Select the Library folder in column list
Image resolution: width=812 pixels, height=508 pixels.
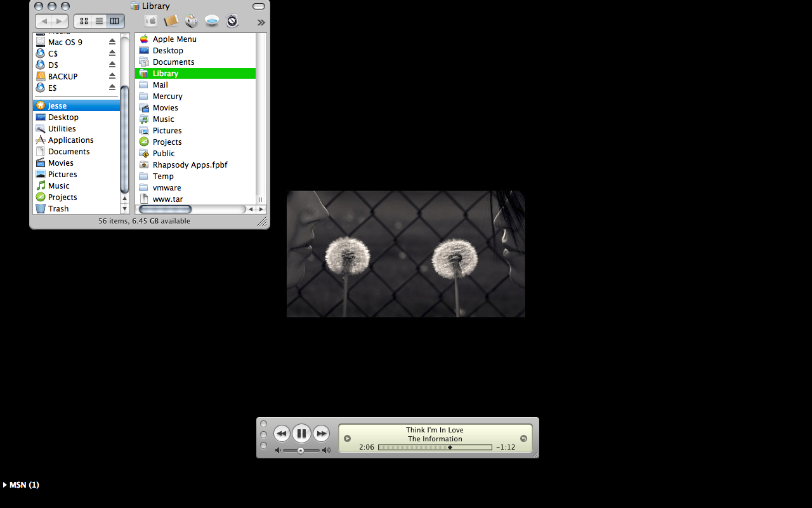(195, 73)
